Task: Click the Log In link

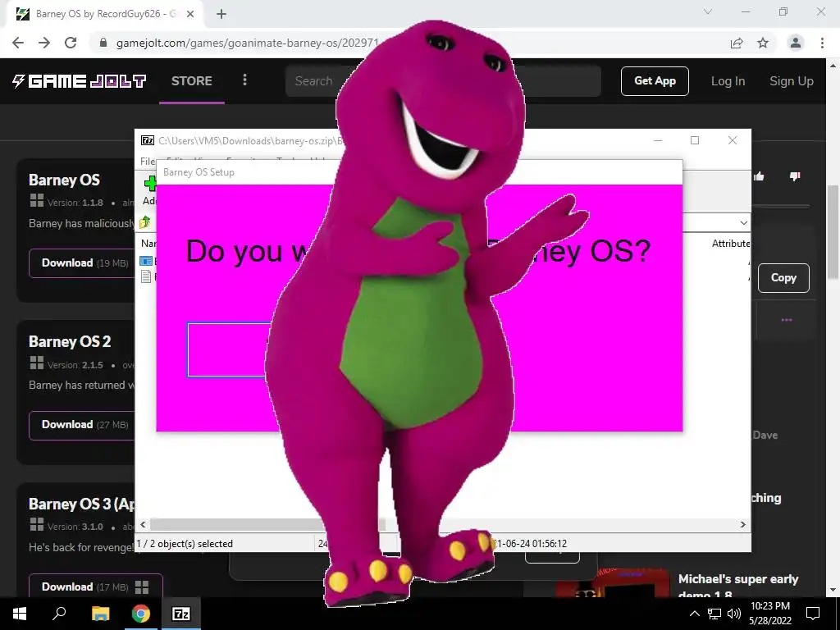Action: 728,81
